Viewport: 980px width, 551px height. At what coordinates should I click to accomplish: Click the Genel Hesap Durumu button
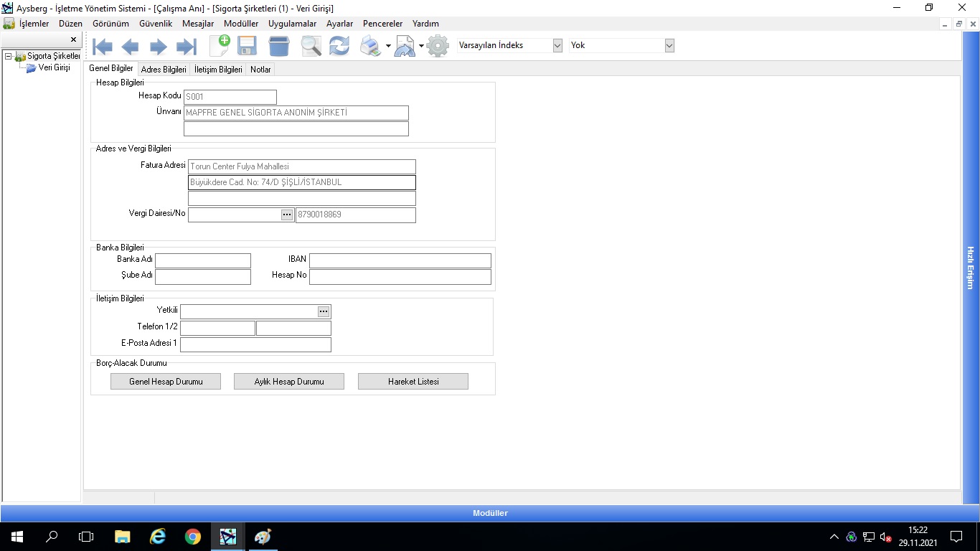click(166, 382)
